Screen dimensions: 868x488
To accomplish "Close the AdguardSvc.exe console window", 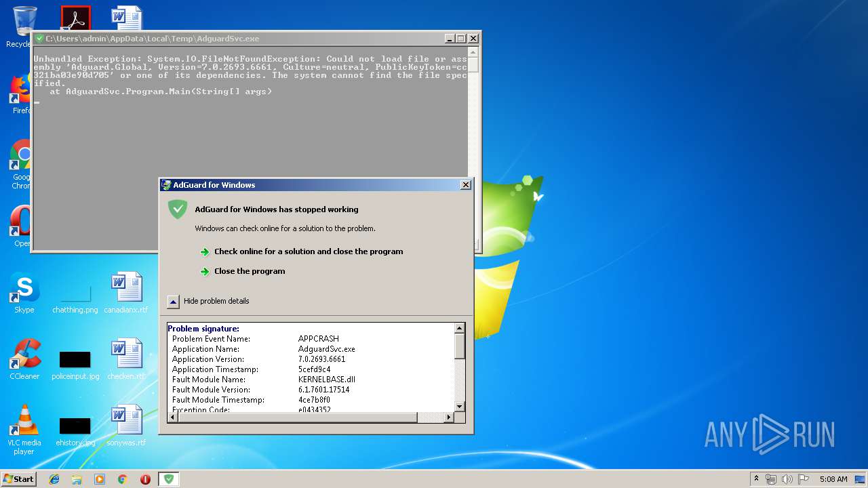I will (473, 39).
